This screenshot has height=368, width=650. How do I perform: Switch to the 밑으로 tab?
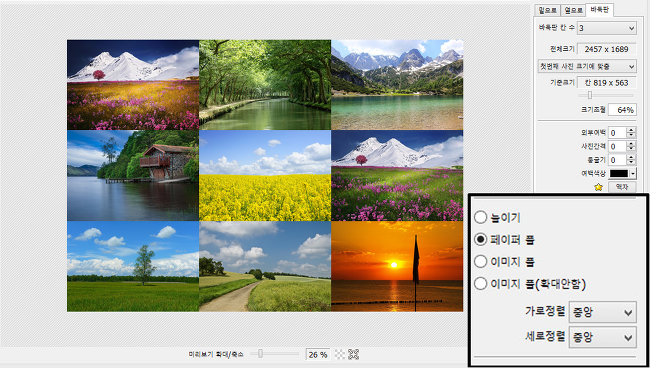pos(547,10)
